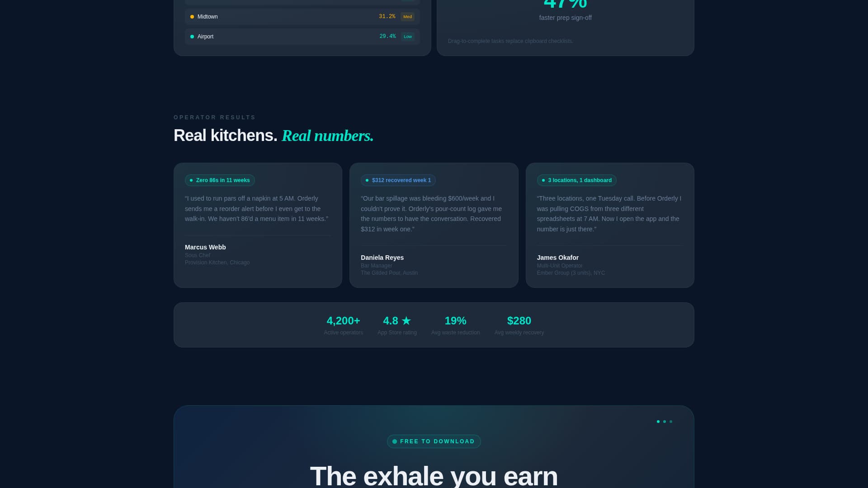Click Daniela Reyes's testimonial quote
868x488 pixels.
[433, 214]
